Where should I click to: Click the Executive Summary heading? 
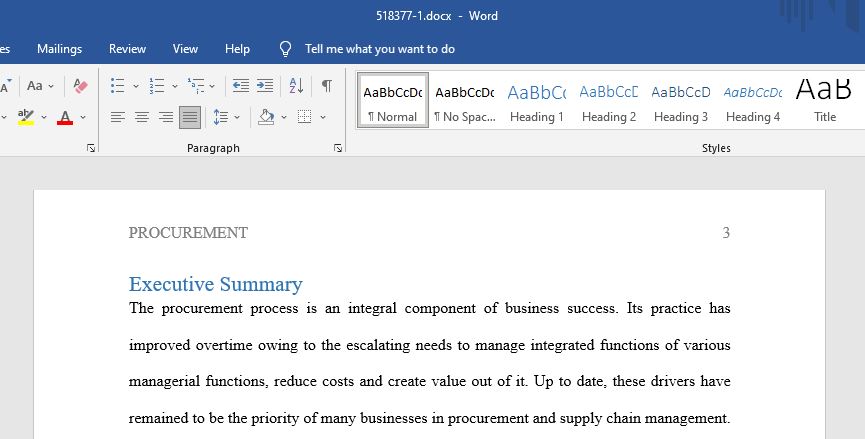click(x=216, y=284)
